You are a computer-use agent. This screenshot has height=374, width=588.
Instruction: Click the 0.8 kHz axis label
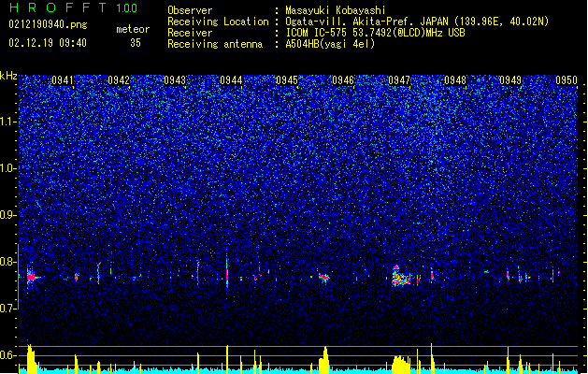tap(8, 262)
